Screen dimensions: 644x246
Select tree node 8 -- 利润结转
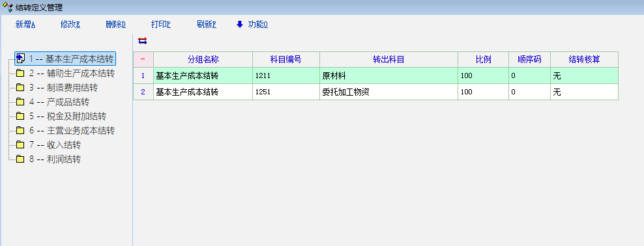[55, 159]
